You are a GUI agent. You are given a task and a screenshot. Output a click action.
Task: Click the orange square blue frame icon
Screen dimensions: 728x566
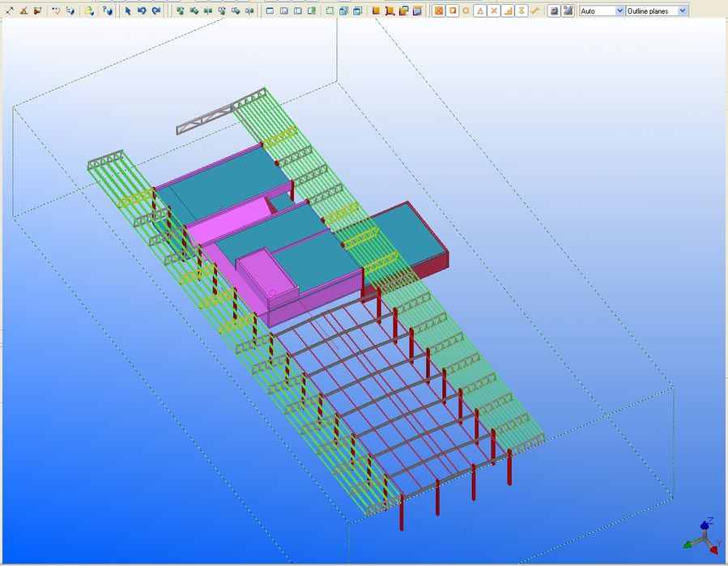418,11
